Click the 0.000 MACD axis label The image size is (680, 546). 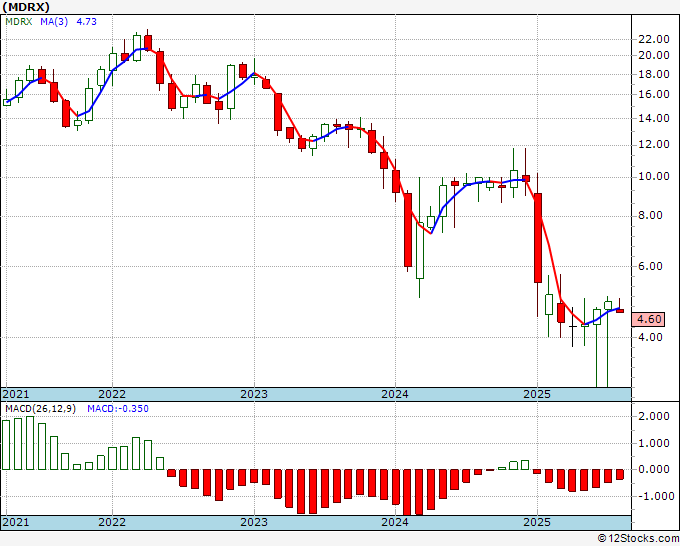coord(654,470)
